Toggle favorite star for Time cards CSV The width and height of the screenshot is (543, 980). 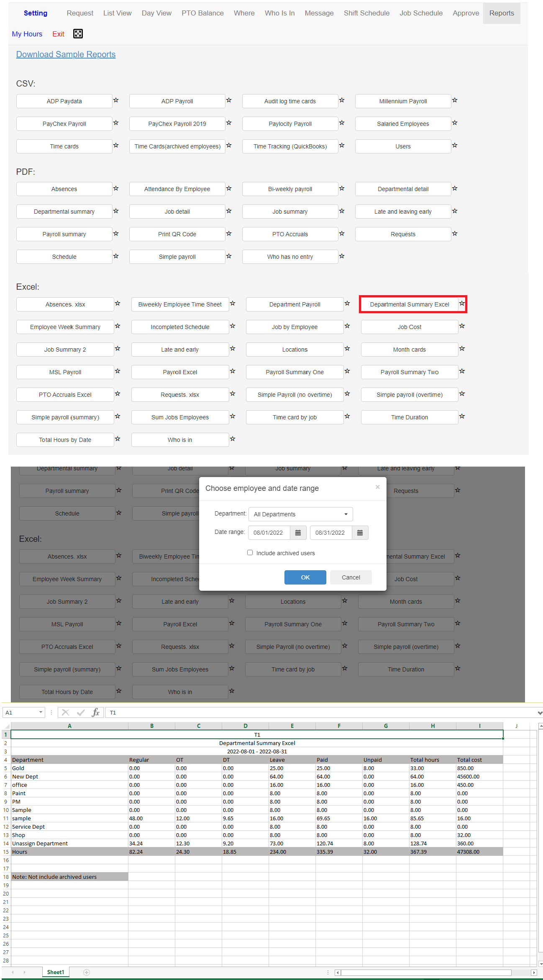pyautogui.click(x=116, y=145)
